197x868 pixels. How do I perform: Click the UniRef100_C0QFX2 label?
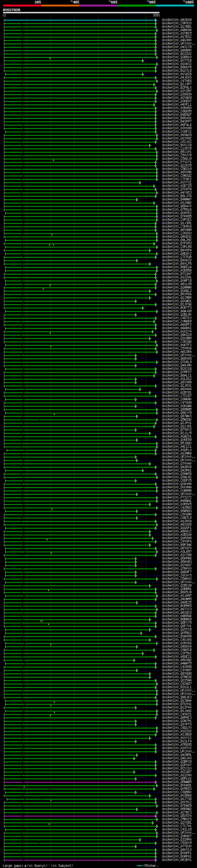(177, 132)
